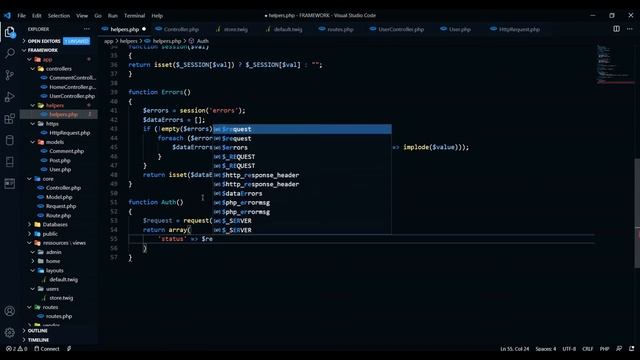The width and height of the screenshot is (640, 360).
Task: Open the Go menu
Action: tap(98, 16)
